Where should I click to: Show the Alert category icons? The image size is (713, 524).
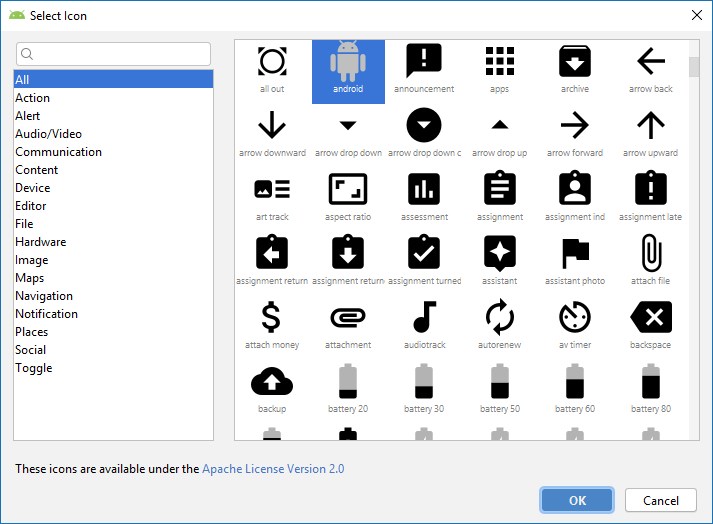[113, 116]
